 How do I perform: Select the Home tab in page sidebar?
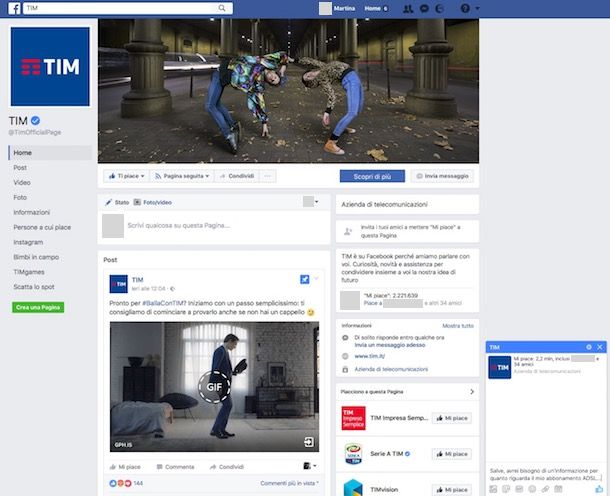click(50, 152)
